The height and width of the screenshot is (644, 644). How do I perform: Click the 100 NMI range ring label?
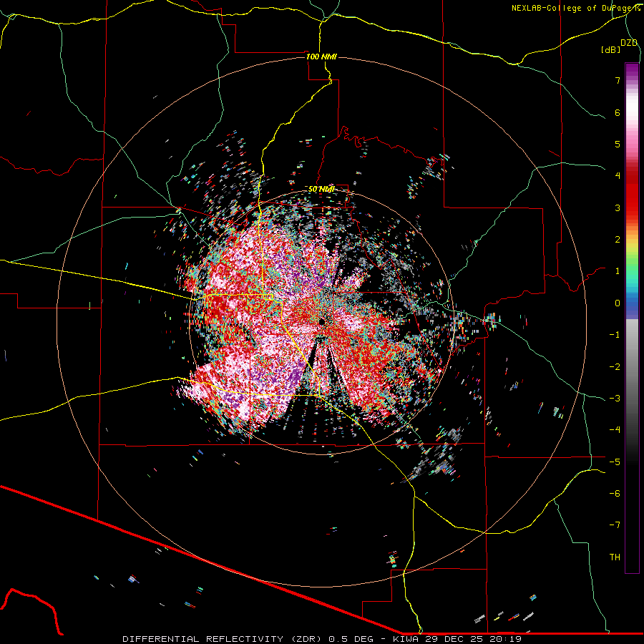coord(321,57)
